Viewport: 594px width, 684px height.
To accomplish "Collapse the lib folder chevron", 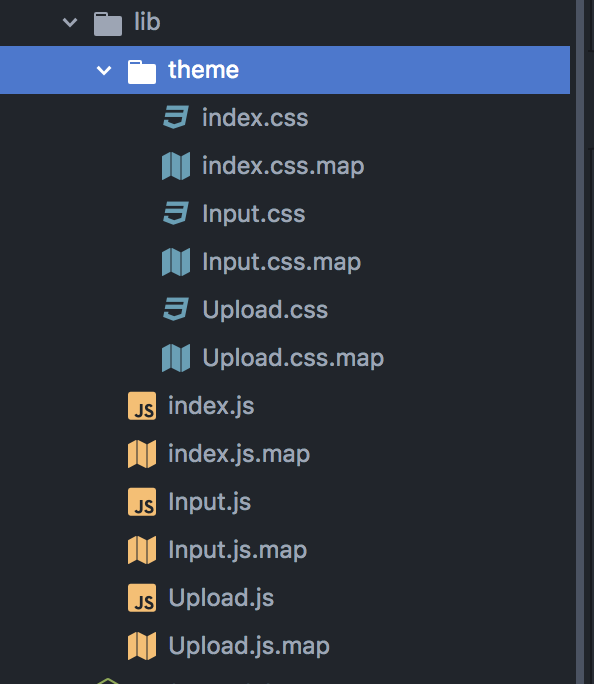I will click(x=70, y=22).
